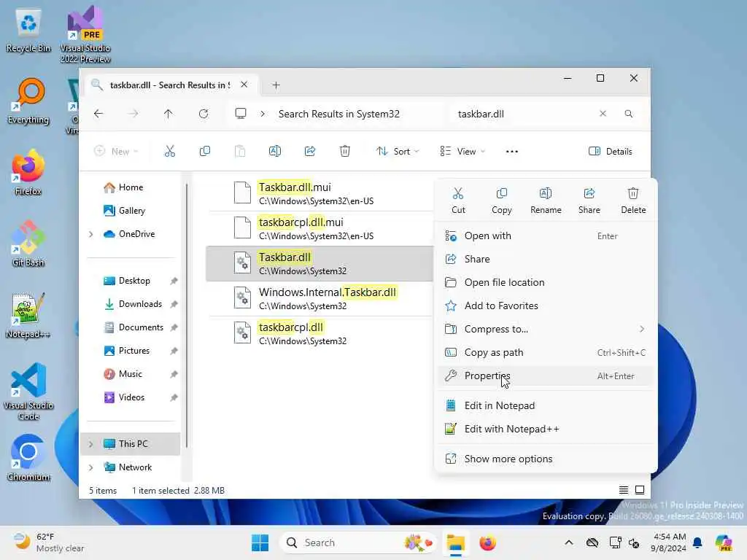Switch to details list view layout

point(623,490)
